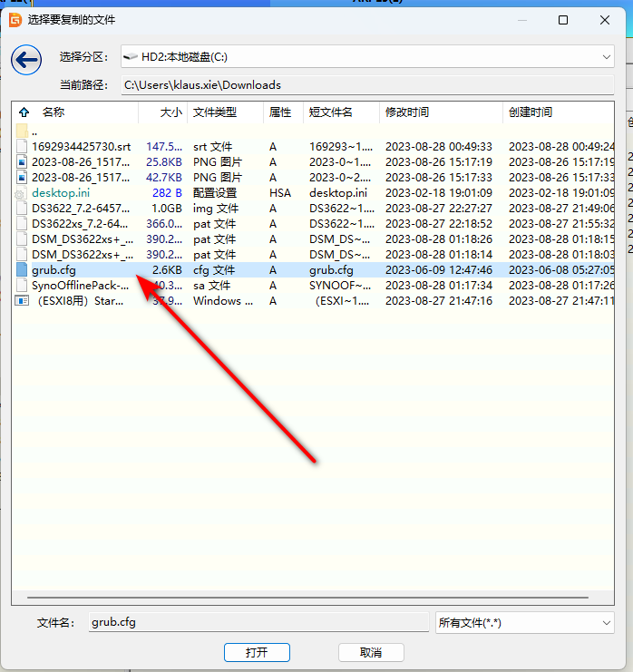Sort by the 名称 column header
The image size is (633, 672).
coord(54,112)
